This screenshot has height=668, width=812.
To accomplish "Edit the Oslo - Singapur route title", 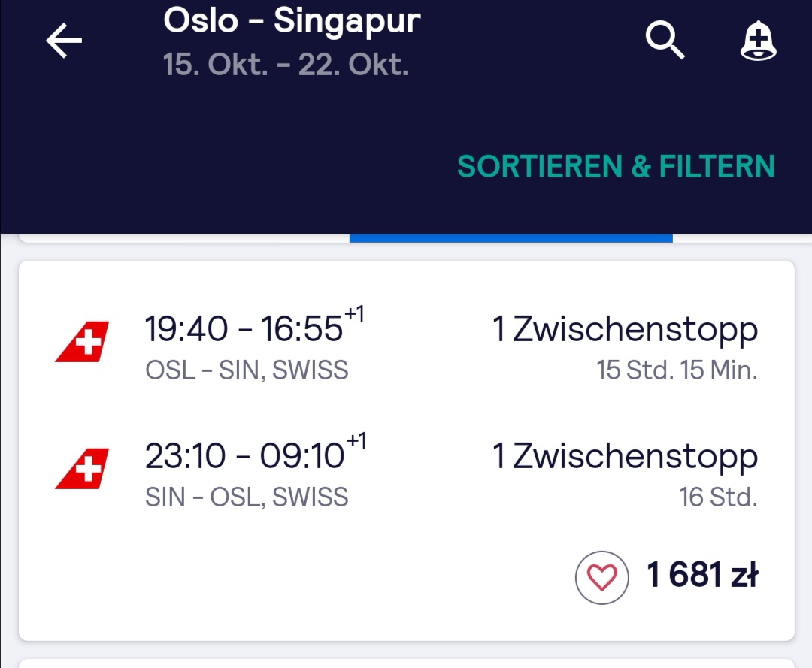I will click(292, 21).
